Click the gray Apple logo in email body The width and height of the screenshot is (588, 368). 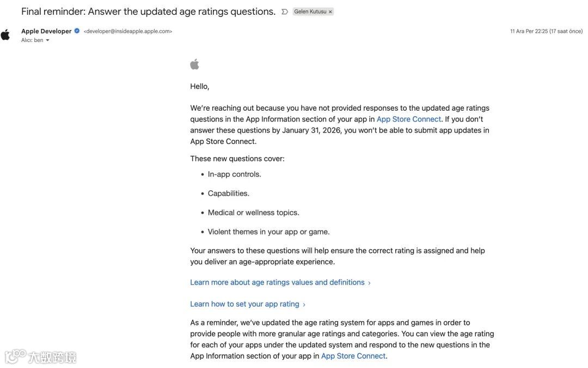tap(194, 64)
